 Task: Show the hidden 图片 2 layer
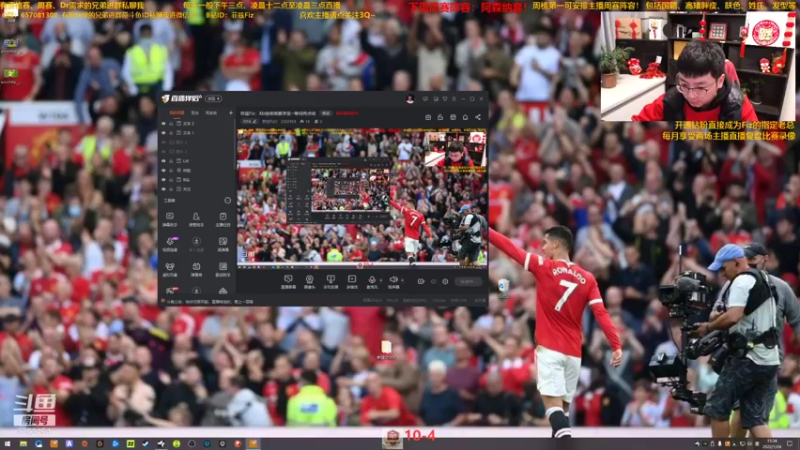(164, 152)
